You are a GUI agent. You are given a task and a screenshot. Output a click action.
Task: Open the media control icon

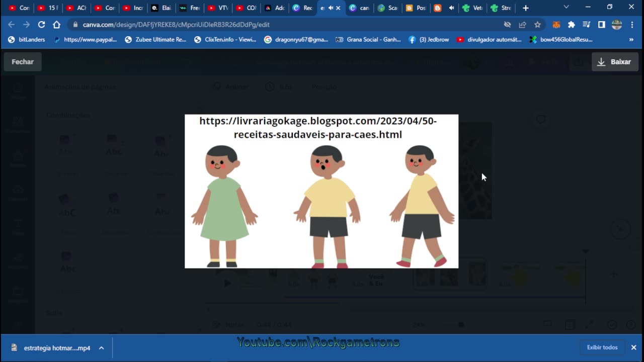[586, 24]
